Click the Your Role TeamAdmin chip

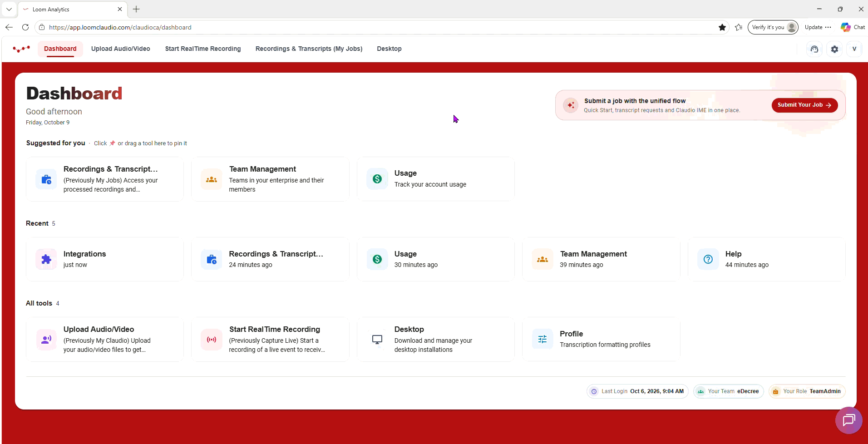point(807,391)
